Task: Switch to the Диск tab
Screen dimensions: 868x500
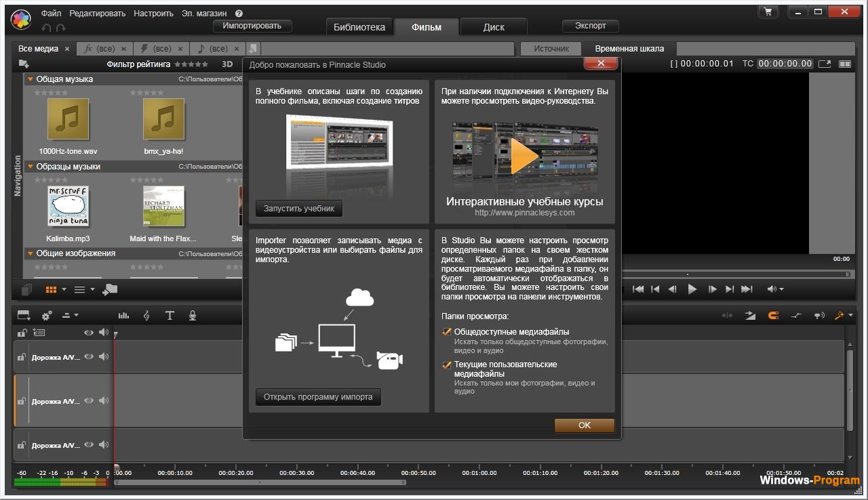Action: 494,26
